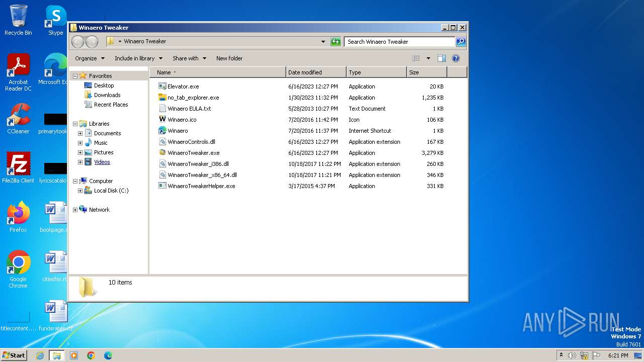Expand the Network tree node
Image resolution: width=644 pixels, height=362 pixels.
point(75,210)
